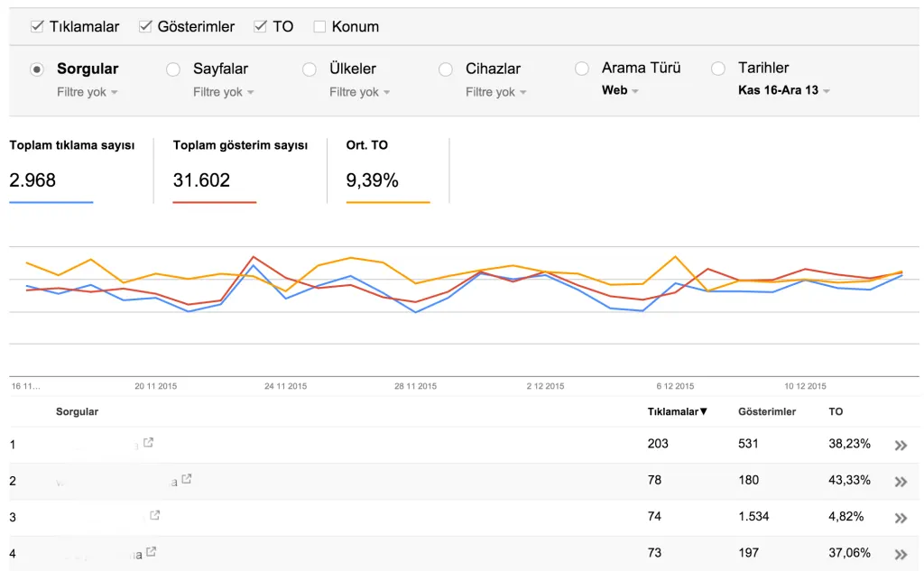Open external link icon for query row 2
This screenshot has height=571, width=924.
pos(187,478)
